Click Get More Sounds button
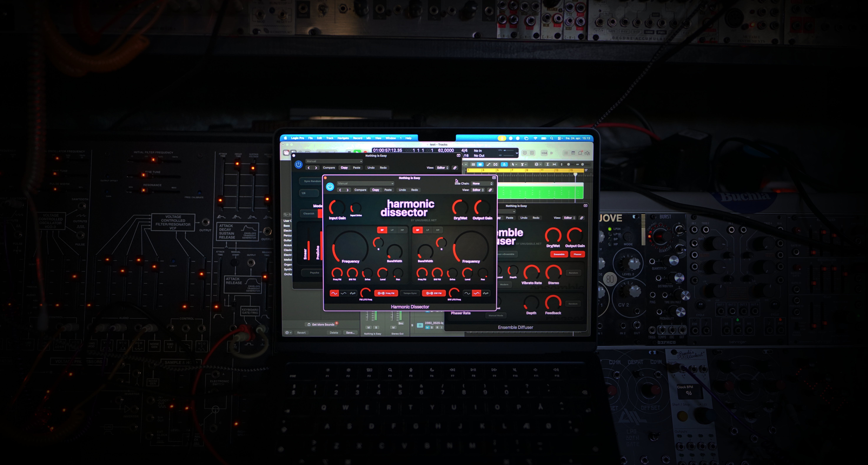Image resolution: width=868 pixels, height=465 pixels. (x=321, y=324)
